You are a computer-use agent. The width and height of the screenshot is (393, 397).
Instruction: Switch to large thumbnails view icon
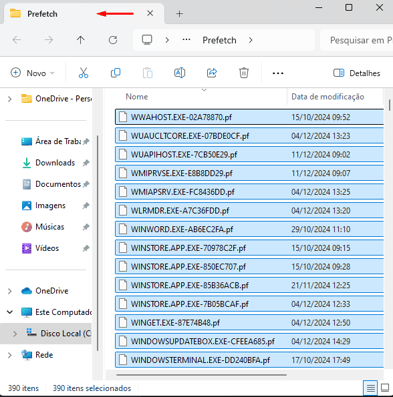click(385, 388)
